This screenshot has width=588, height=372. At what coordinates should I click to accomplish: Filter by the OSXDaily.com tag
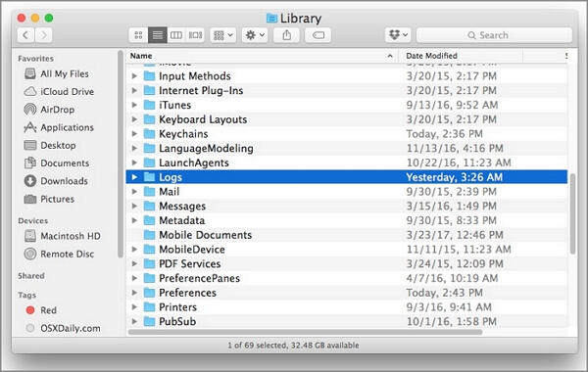click(63, 328)
